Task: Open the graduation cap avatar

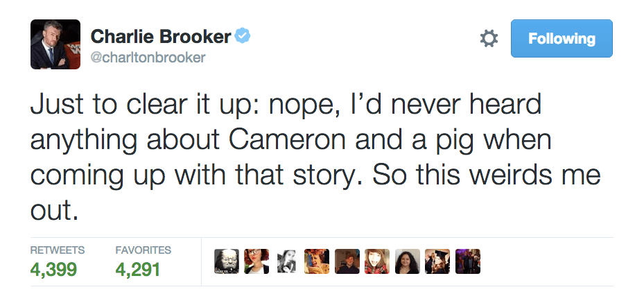Action: (437, 261)
